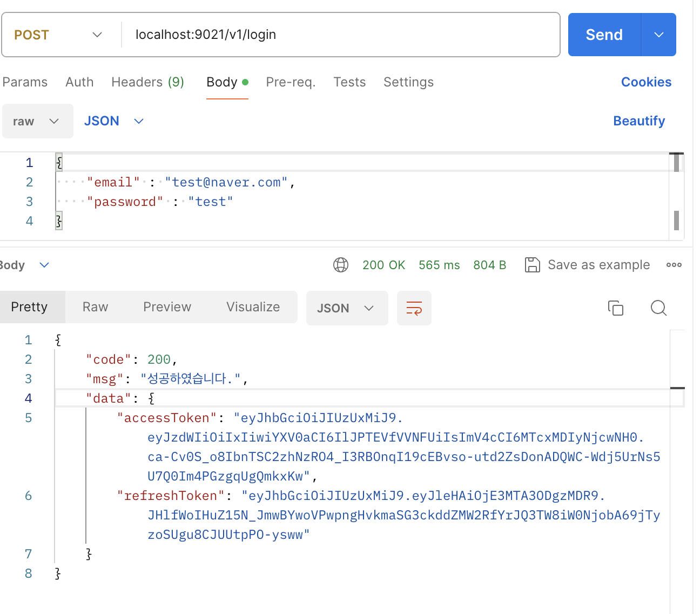
Task: Expand the Send button dropdown arrow
Action: [x=659, y=35]
